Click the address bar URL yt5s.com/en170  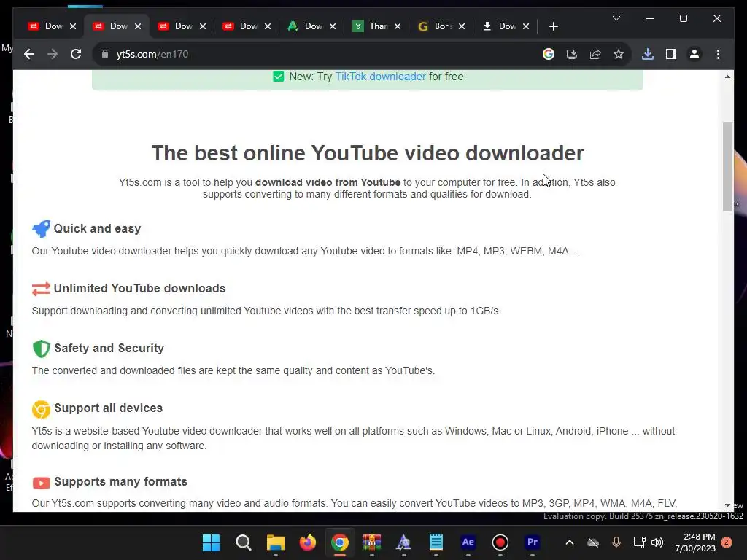(x=152, y=54)
